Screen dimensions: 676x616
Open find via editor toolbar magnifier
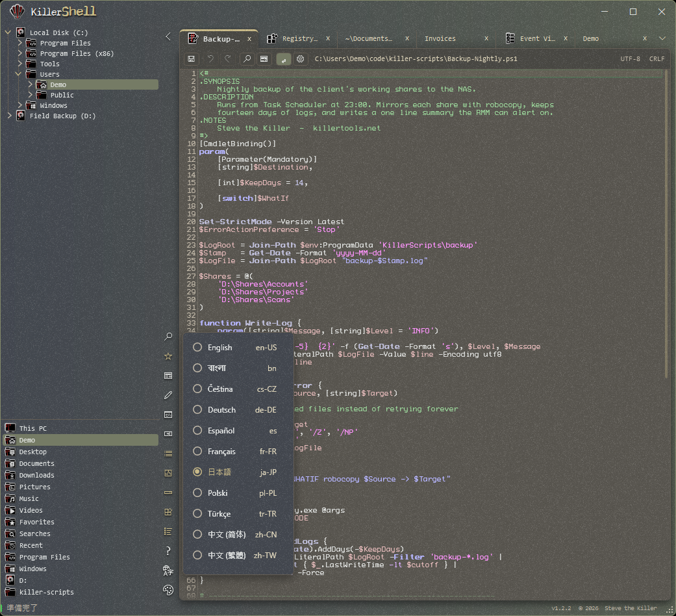(x=247, y=59)
